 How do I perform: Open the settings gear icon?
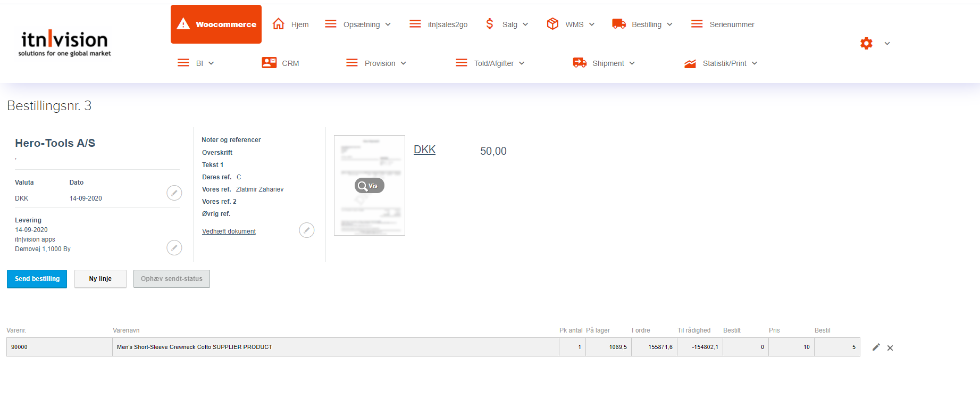tap(866, 44)
